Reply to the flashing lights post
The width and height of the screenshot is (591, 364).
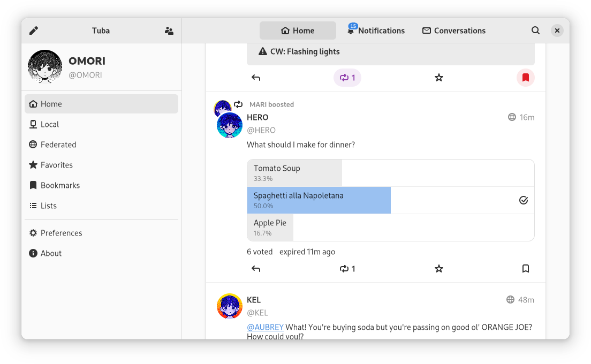(256, 78)
